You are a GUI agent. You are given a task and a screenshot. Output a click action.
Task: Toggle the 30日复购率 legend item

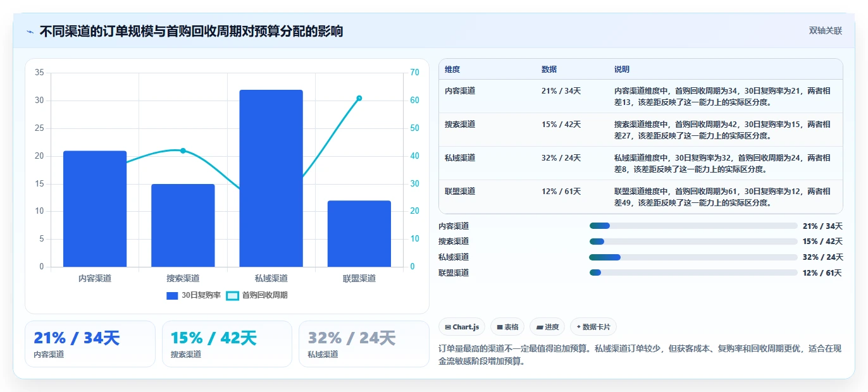(x=194, y=295)
